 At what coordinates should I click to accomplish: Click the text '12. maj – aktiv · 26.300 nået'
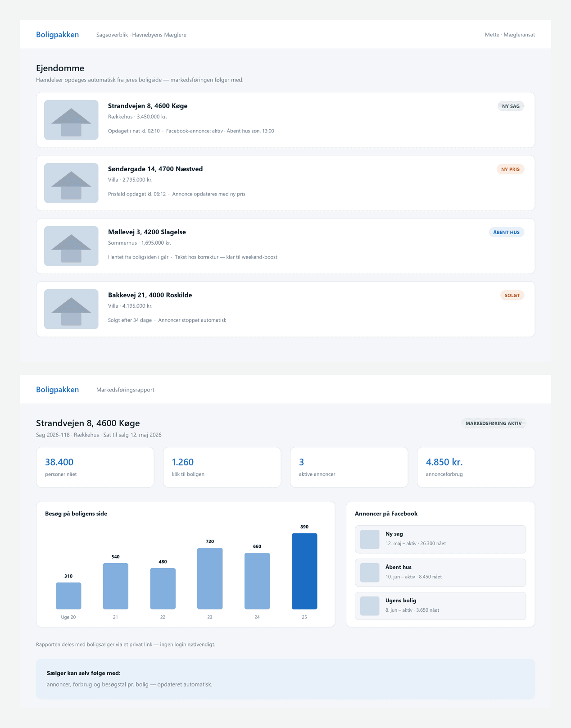416,543
